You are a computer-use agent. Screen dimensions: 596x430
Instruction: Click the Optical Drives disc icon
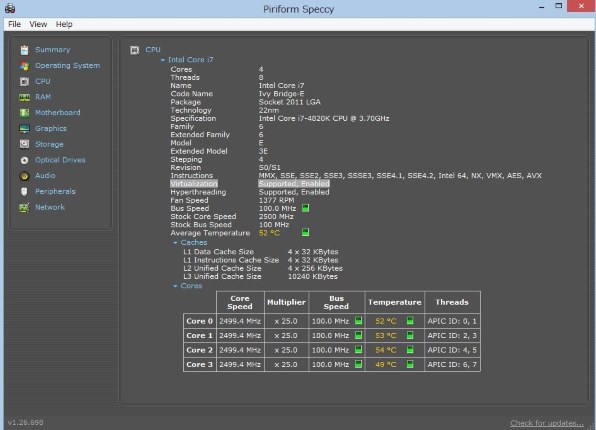[24, 160]
